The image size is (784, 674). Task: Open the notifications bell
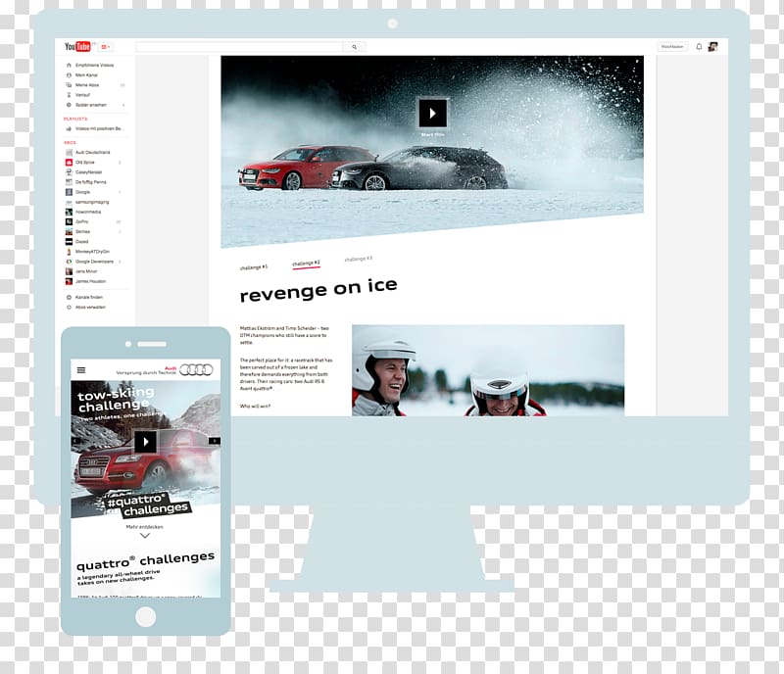[699, 46]
